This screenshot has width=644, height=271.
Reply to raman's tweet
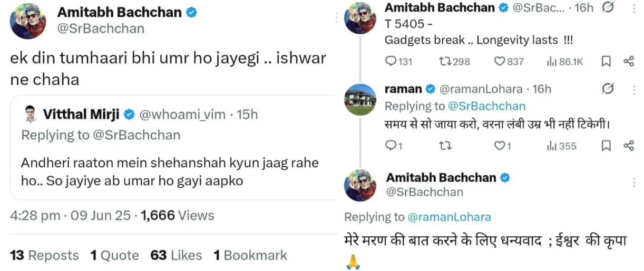(391, 146)
